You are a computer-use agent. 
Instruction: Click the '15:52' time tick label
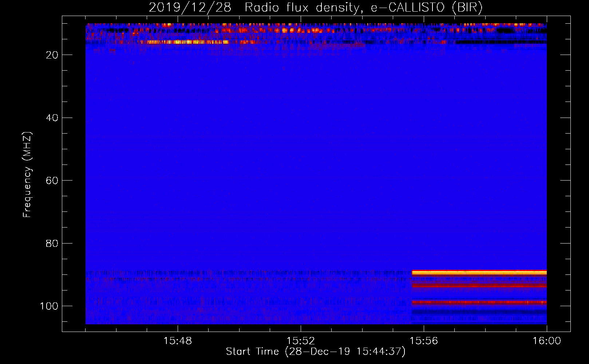[x=301, y=341]
